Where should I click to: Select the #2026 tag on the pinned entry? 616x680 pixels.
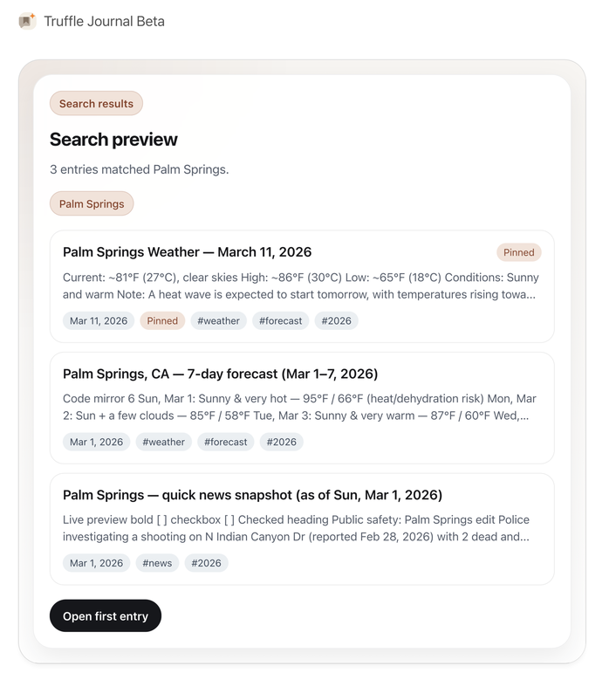tap(336, 320)
